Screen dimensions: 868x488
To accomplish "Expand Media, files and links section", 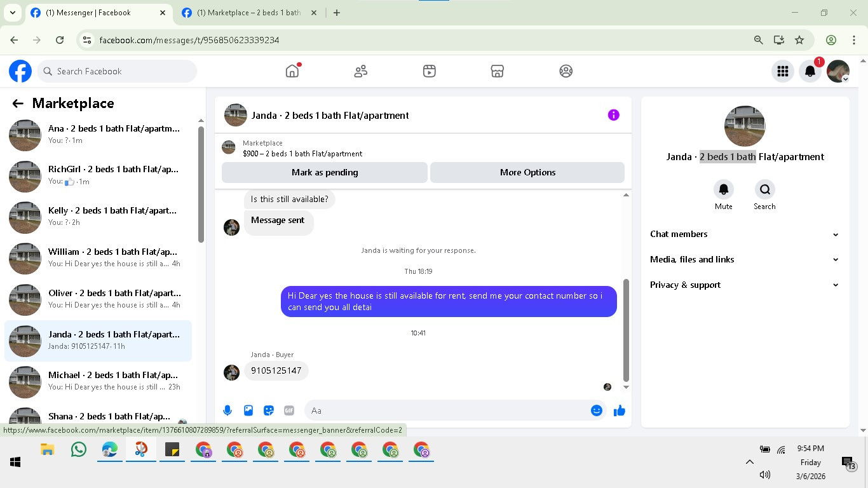I will pos(745,259).
